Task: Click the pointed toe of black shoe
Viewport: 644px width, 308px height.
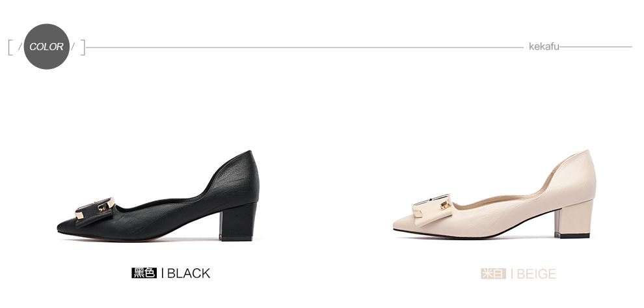Action: pyautogui.click(x=66, y=227)
